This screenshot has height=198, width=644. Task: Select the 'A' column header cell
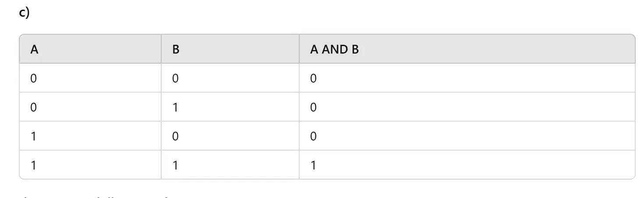point(90,49)
